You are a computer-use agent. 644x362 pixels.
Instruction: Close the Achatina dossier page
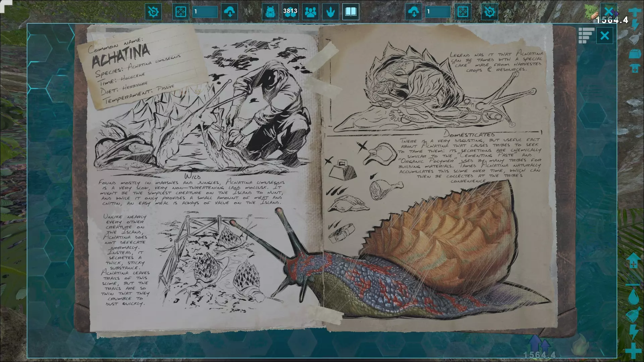[x=604, y=36]
